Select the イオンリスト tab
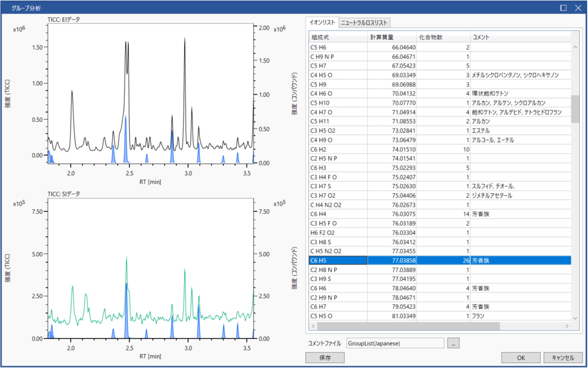The width and height of the screenshot is (588, 368). point(322,23)
